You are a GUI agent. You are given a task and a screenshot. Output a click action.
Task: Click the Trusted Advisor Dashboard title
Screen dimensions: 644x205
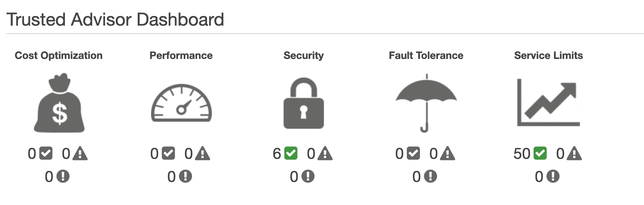(x=115, y=20)
